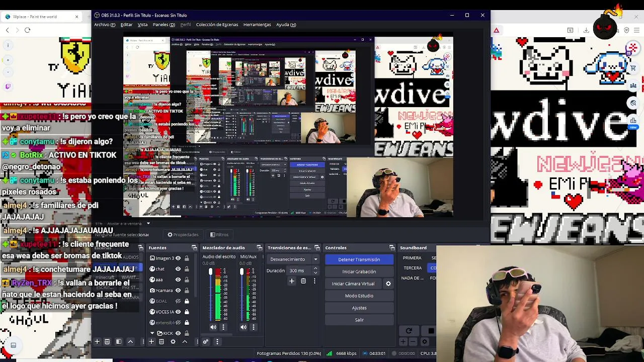Open Escenas panel extra options dots
644x362 pixels.
[x=143, y=342]
